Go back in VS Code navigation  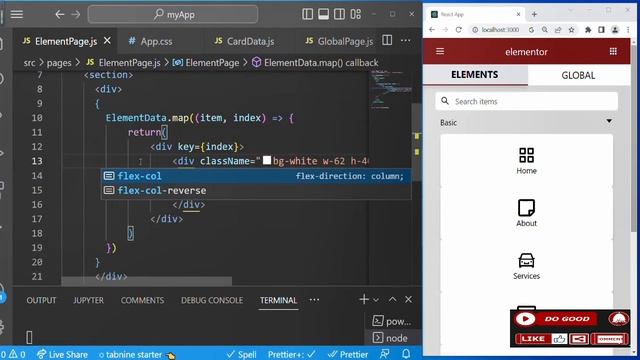[x=60, y=14]
